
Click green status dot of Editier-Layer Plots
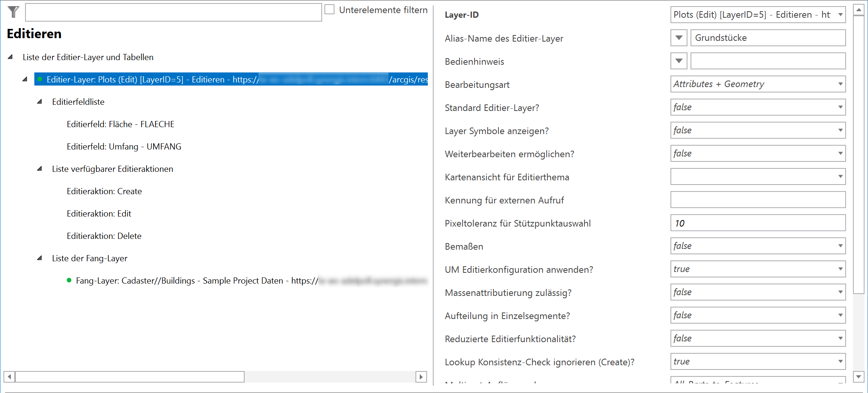pos(40,79)
